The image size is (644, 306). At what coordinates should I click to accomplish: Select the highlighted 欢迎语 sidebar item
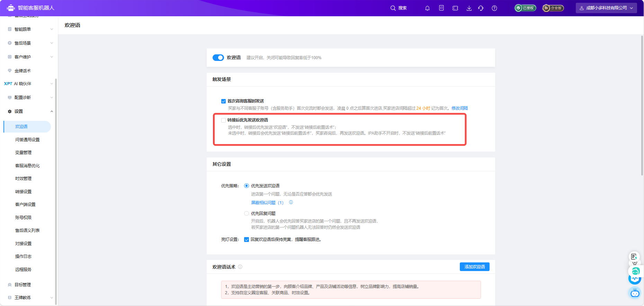pos(27,127)
